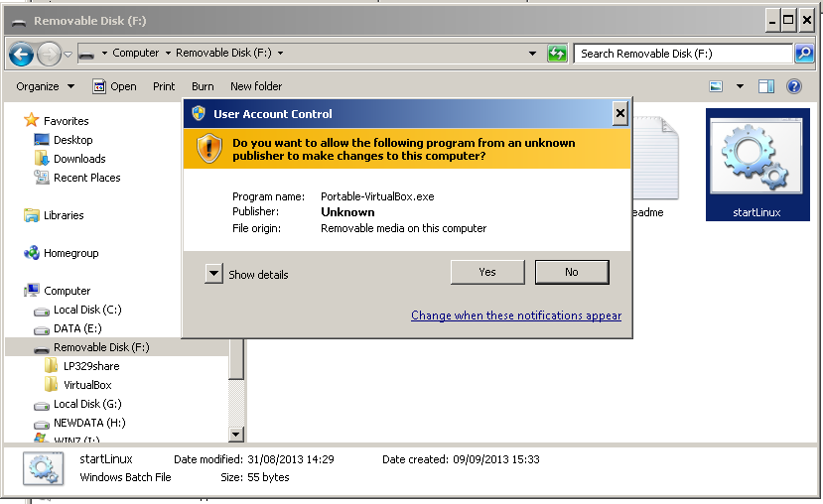
Task: Click Change when these notifications appear link
Action: pos(516,315)
